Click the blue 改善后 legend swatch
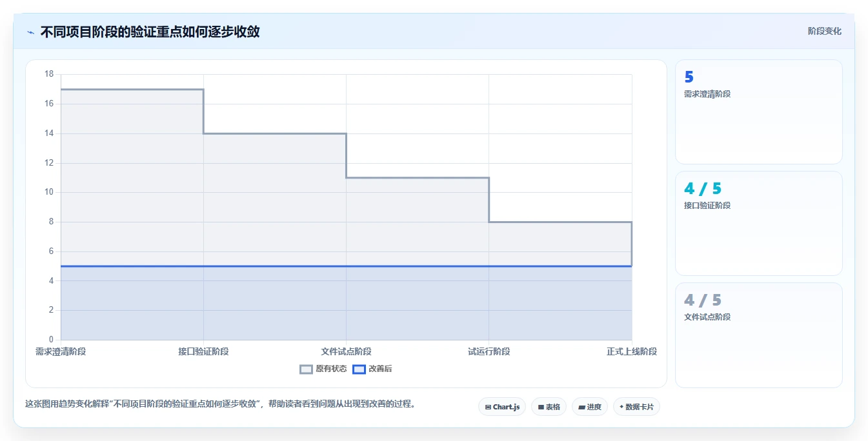The width and height of the screenshot is (868, 441). click(359, 369)
